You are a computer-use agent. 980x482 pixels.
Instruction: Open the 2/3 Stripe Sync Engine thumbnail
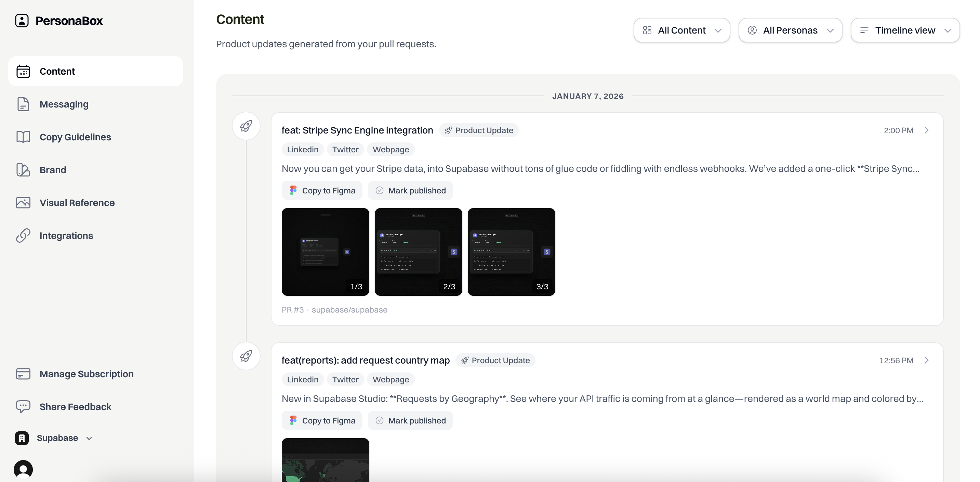tap(418, 252)
